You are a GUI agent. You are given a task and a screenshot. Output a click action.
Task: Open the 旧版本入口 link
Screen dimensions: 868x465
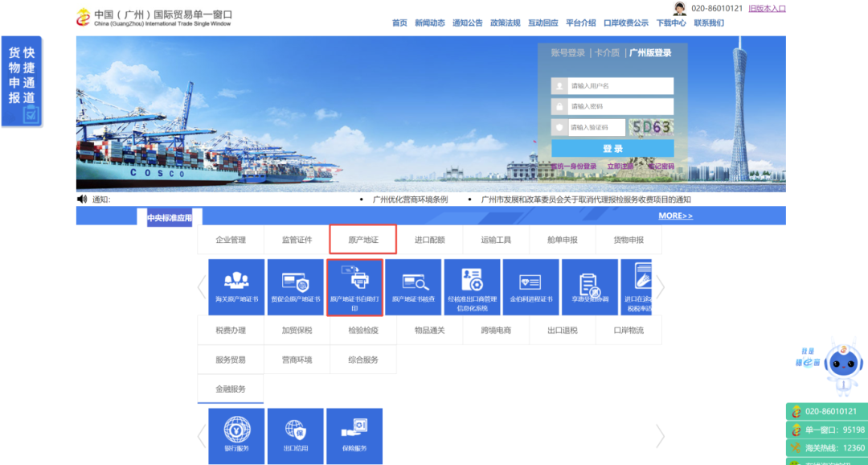click(x=767, y=8)
